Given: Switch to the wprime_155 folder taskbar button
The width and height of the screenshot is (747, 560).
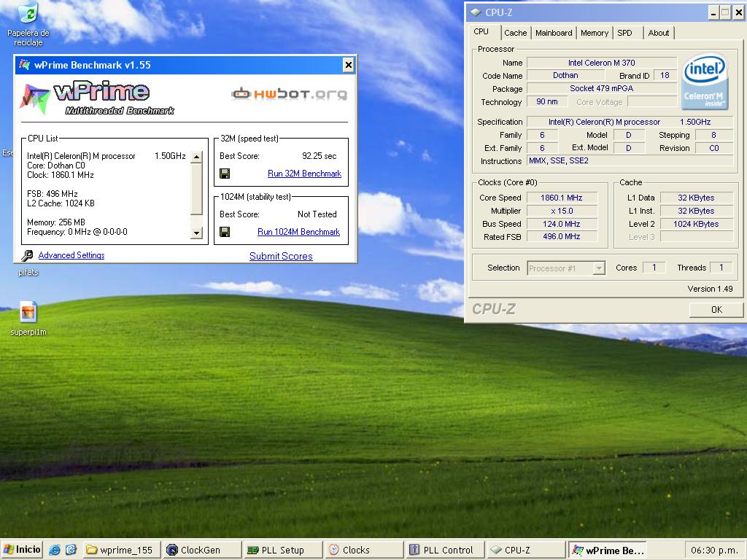Looking at the screenshot, I should pyautogui.click(x=121, y=550).
